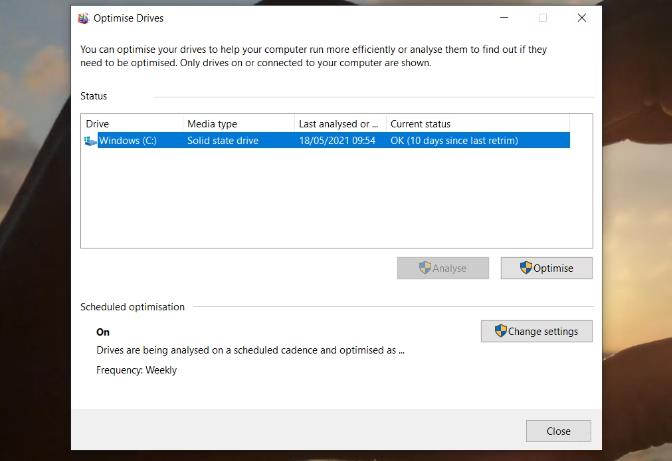This screenshot has width=672, height=461.
Task: Click the 'Frequency: Weekly' text
Action: point(136,370)
